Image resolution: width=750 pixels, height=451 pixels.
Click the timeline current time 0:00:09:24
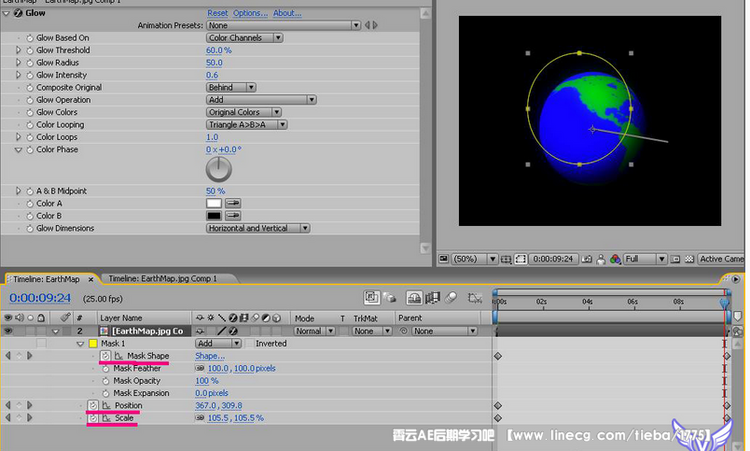coord(40,298)
